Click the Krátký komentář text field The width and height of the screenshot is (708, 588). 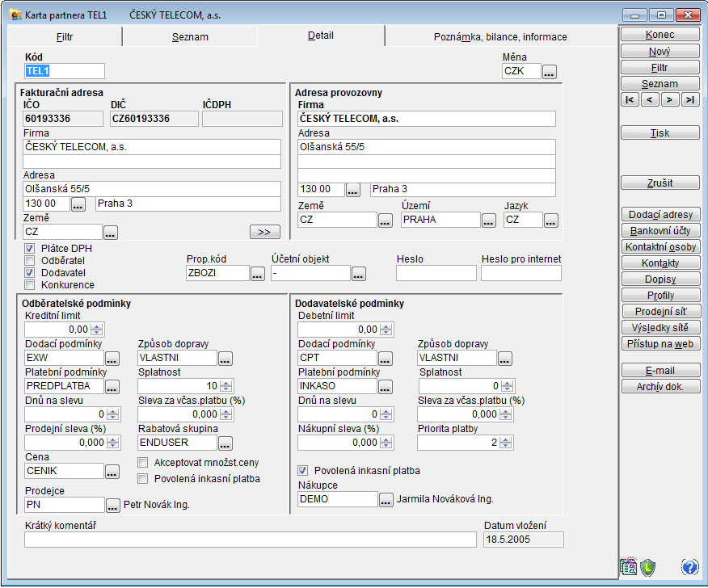[251, 540]
